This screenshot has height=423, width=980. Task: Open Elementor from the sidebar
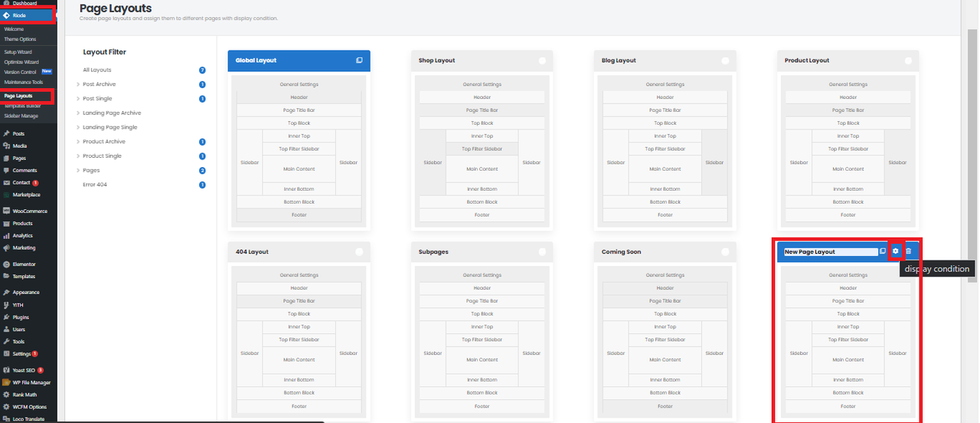coord(24,264)
